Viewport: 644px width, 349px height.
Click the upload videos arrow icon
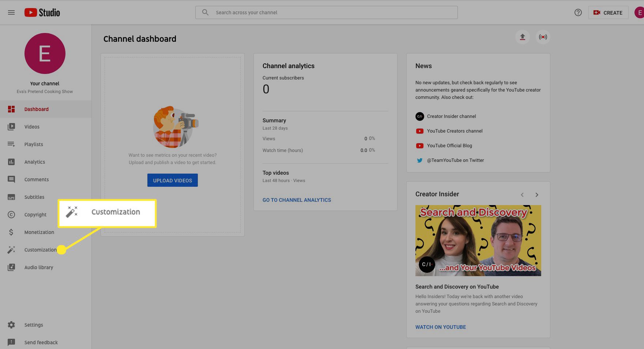(522, 37)
